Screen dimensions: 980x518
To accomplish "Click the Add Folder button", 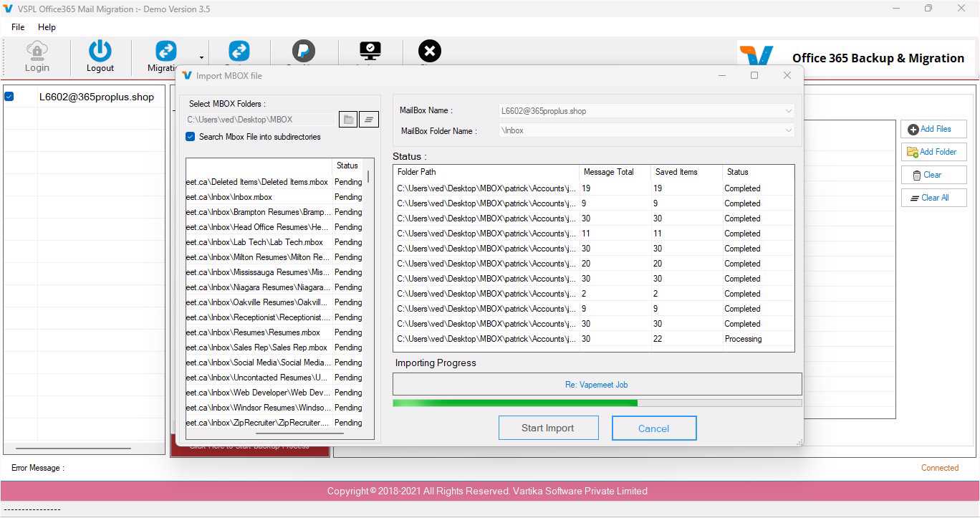I will [x=933, y=152].
